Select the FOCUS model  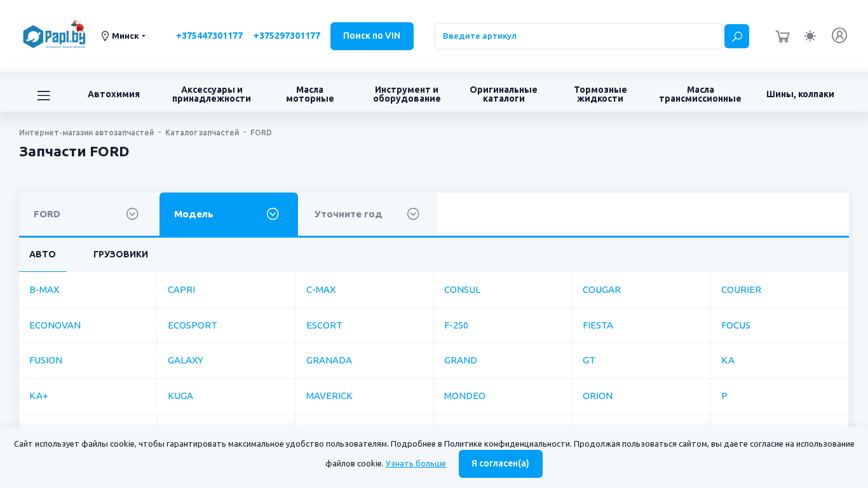736,325
